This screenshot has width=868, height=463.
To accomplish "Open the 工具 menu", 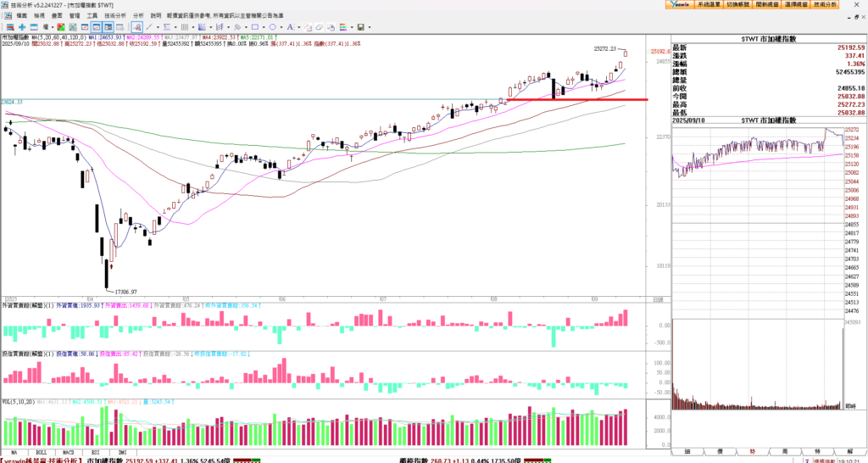I will click(92, 15).
